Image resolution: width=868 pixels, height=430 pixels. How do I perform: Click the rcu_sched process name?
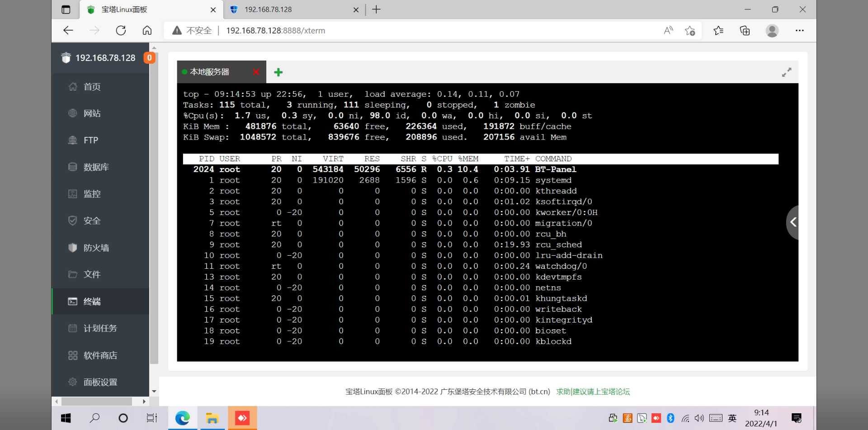click(558, 245)
